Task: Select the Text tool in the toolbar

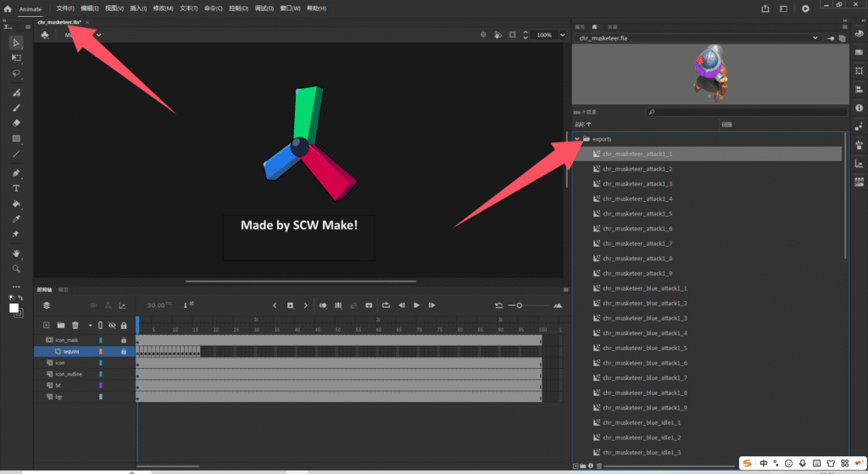Action: [16, 188]
